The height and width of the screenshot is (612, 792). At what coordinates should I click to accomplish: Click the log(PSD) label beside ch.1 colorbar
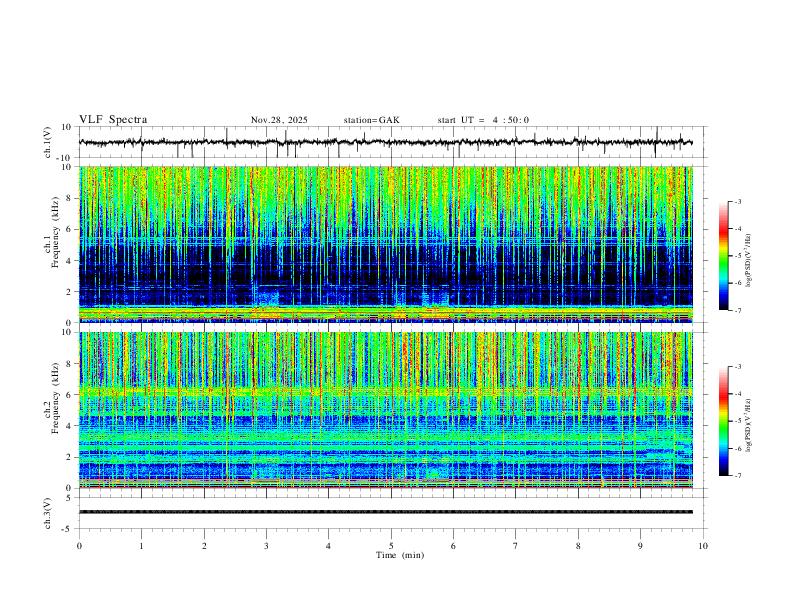(749, 261)
